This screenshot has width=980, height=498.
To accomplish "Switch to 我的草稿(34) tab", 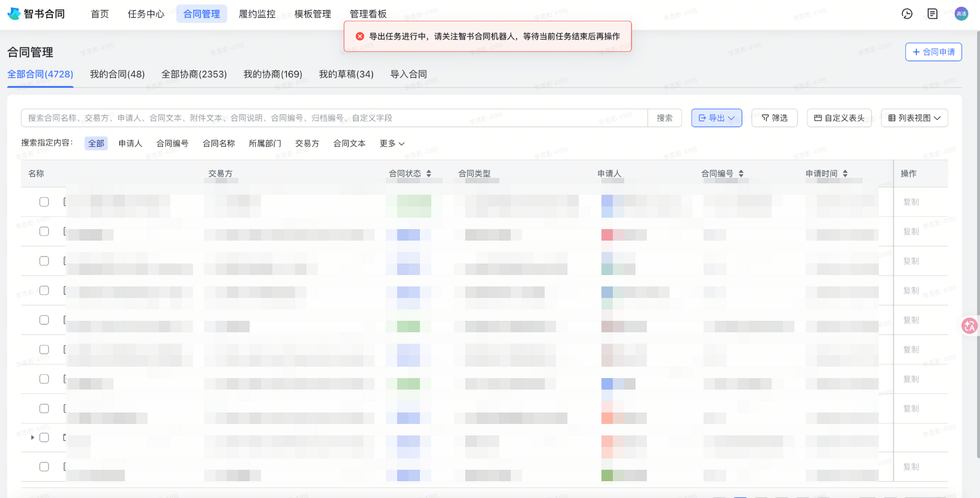I will [x=346, y=74].
